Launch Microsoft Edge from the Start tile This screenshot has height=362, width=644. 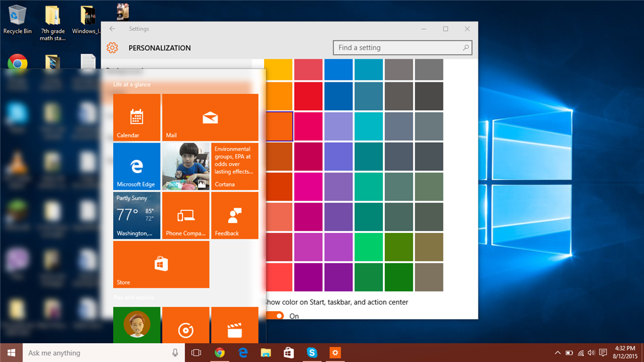click(x=136, y=166)
